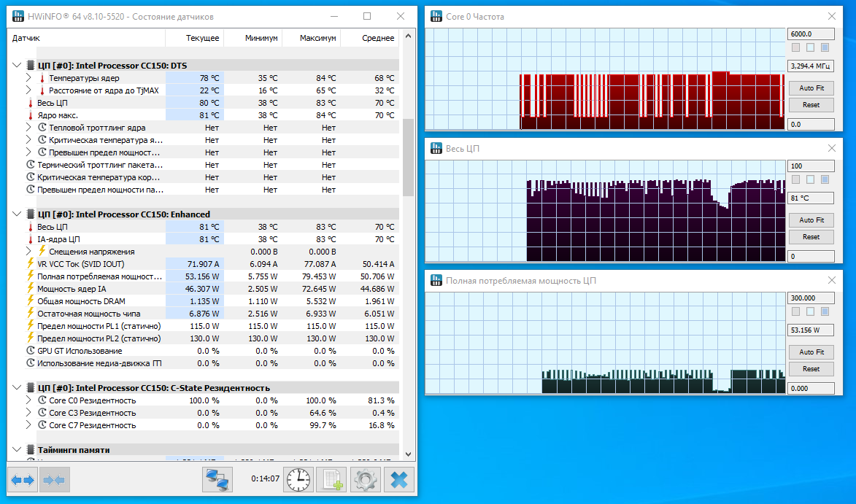
Task: Click the app icon of the Весь ЦП graph window
Action: tap(436, 148)
